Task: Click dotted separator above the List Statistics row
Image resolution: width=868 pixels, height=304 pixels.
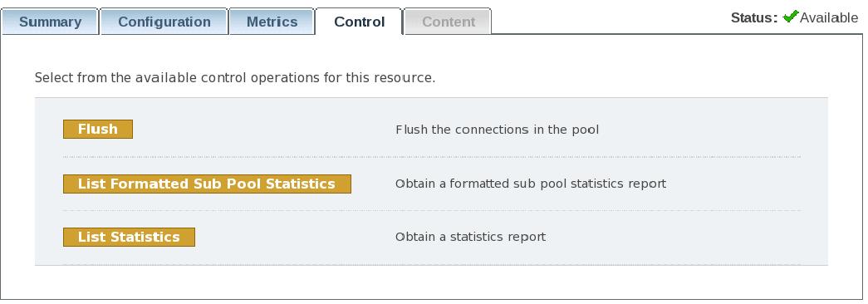Action: coord(432,210)
